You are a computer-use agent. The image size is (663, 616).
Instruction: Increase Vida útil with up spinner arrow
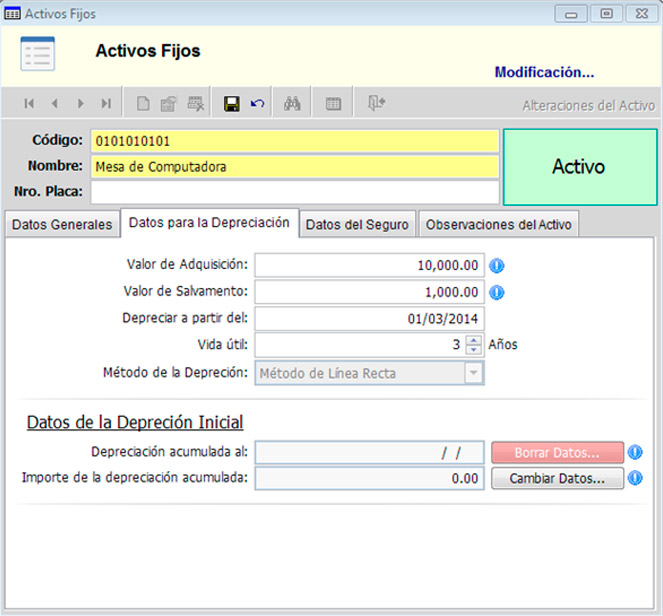[475, 339]
